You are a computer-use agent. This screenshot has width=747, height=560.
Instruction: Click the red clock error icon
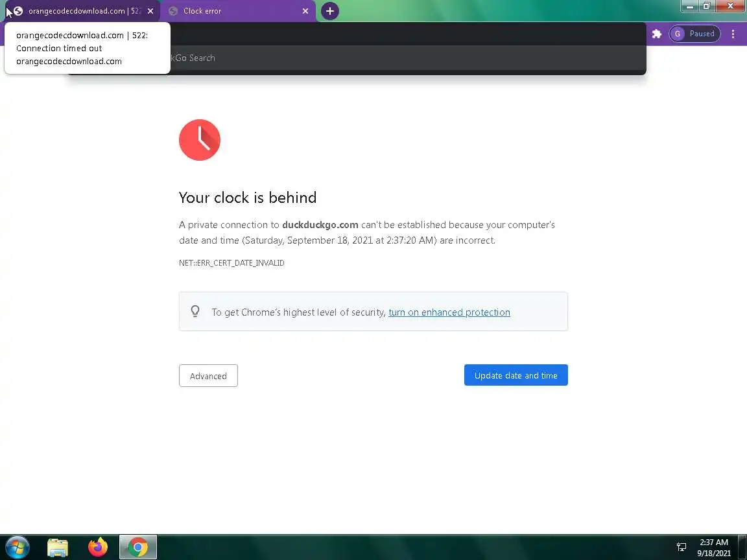pyautogui.click(x=200, y=140)
